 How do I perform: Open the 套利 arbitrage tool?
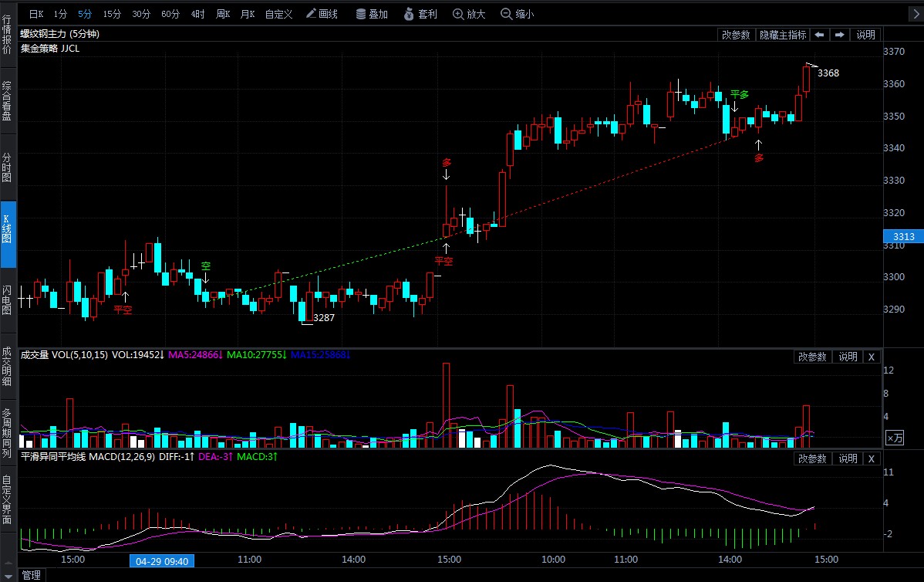[x=420, y=14]
